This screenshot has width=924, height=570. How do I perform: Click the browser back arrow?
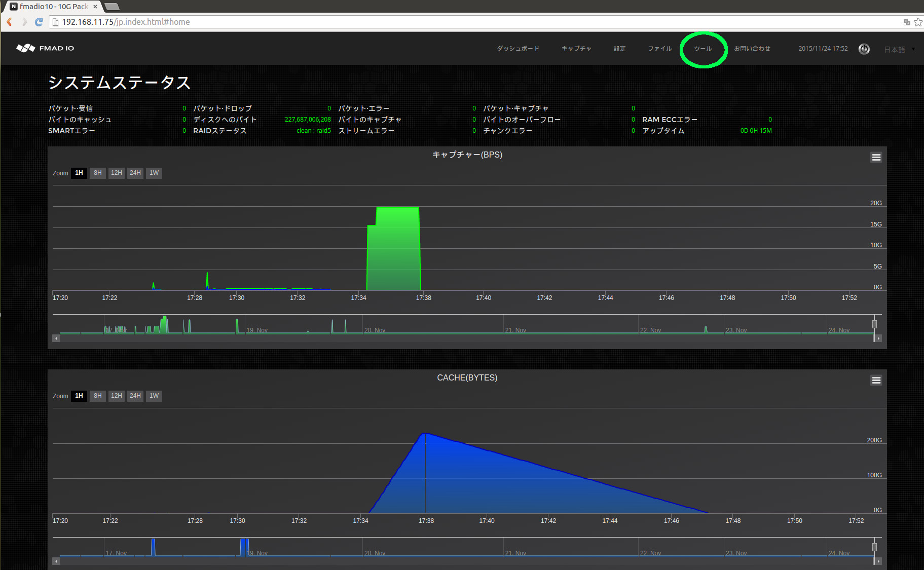click(9, 22)
